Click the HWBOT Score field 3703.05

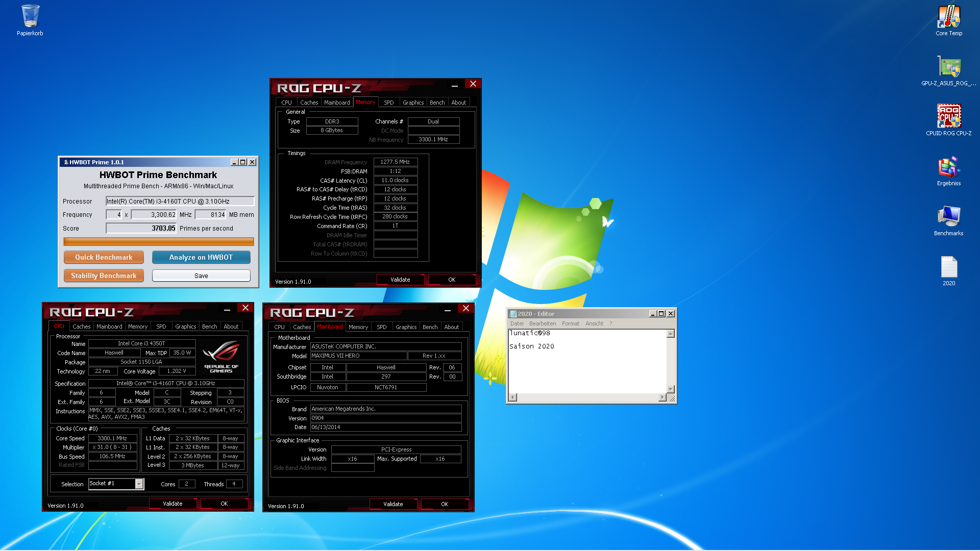(x=141, y=229)
